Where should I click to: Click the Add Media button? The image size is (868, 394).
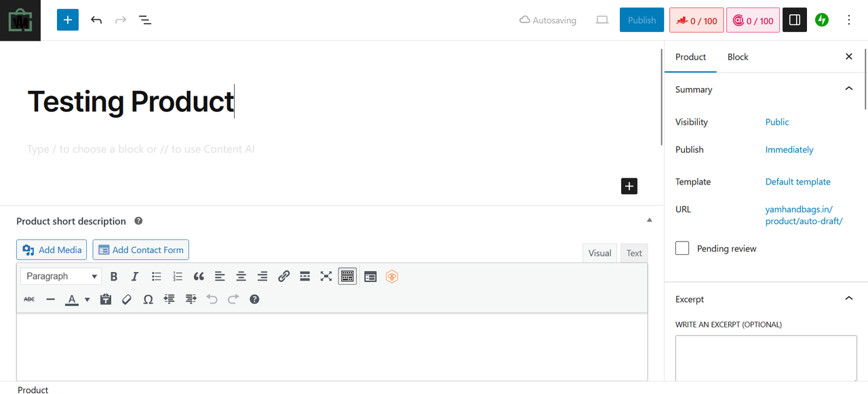pos(52,250)
